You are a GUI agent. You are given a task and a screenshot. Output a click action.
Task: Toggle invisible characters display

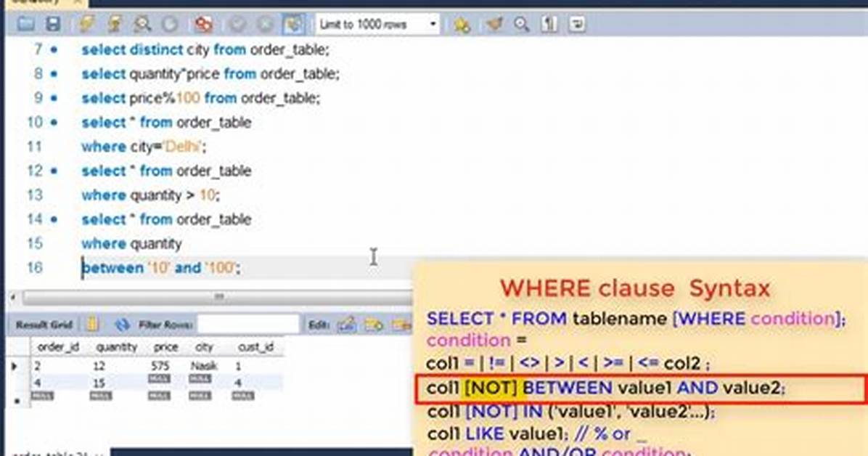[549, 24]
